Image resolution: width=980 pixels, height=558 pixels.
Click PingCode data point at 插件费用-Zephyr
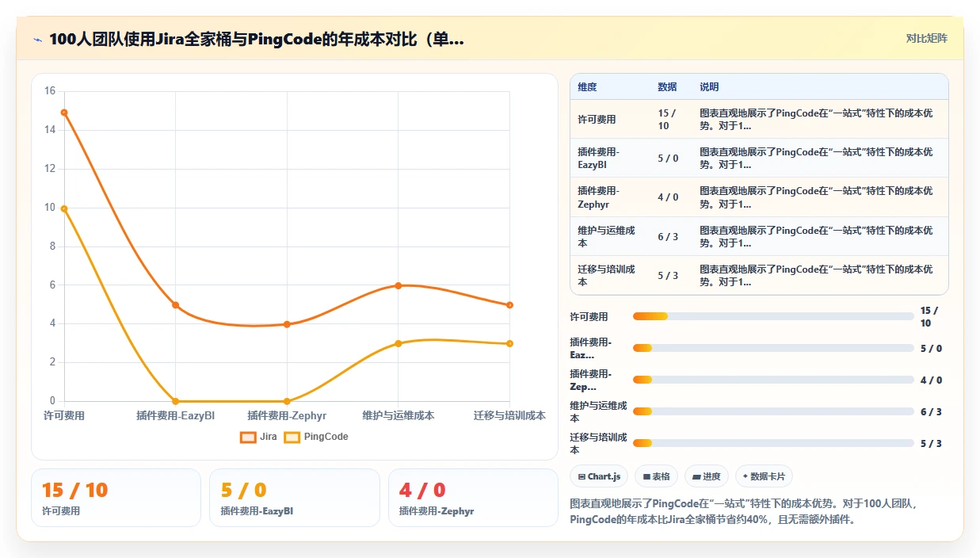(x=287, y=401)
